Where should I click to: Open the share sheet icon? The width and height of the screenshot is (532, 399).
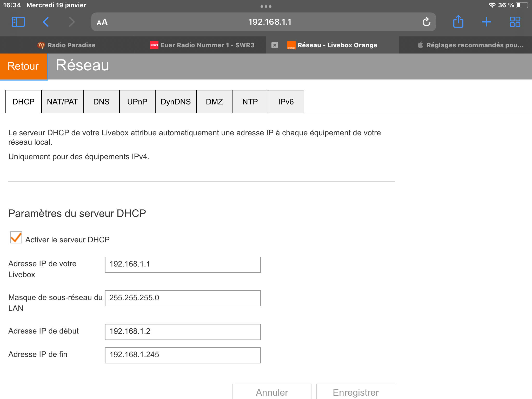pyautogui.click(x=458, y=22)
